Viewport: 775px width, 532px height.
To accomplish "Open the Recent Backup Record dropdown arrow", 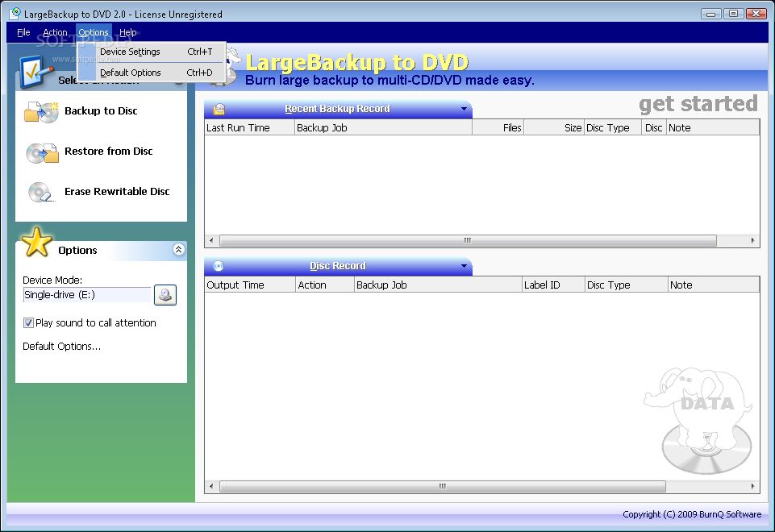I will [464, 109].
